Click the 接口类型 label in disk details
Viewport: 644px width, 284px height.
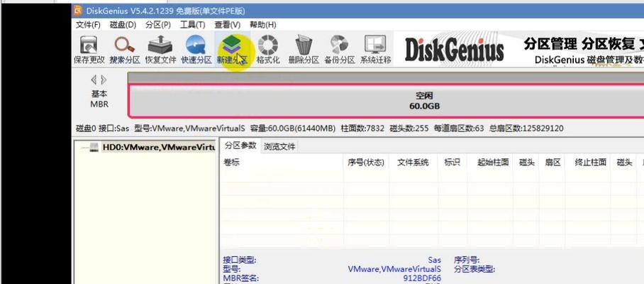coord(240,260)
